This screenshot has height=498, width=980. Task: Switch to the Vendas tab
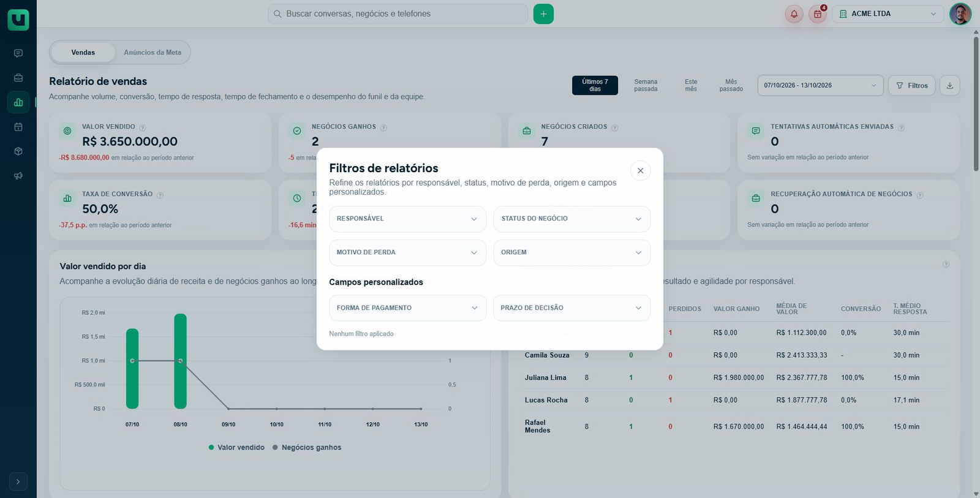83,53
